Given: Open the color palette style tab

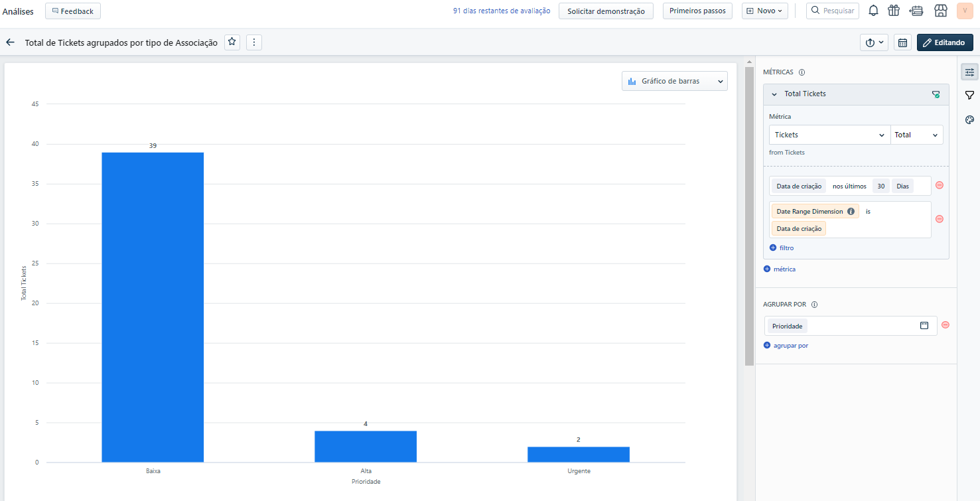Looking at the screenshot, I should tap(969, 119).
